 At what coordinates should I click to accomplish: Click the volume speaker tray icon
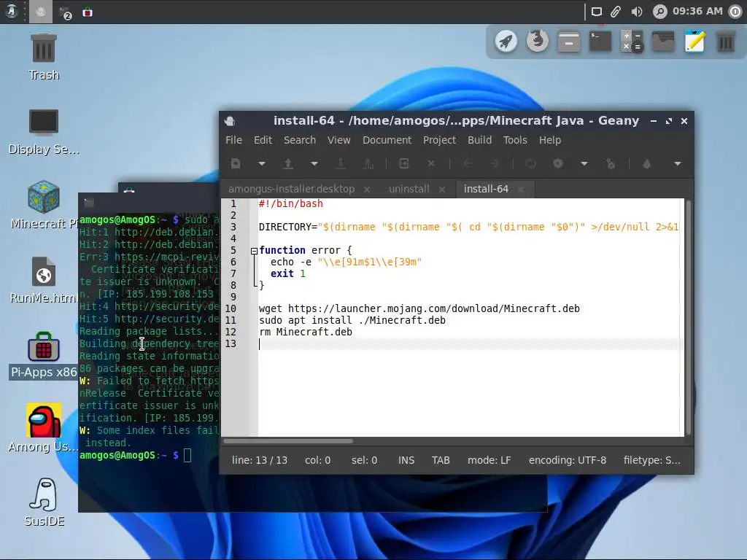tap(636, 12)
